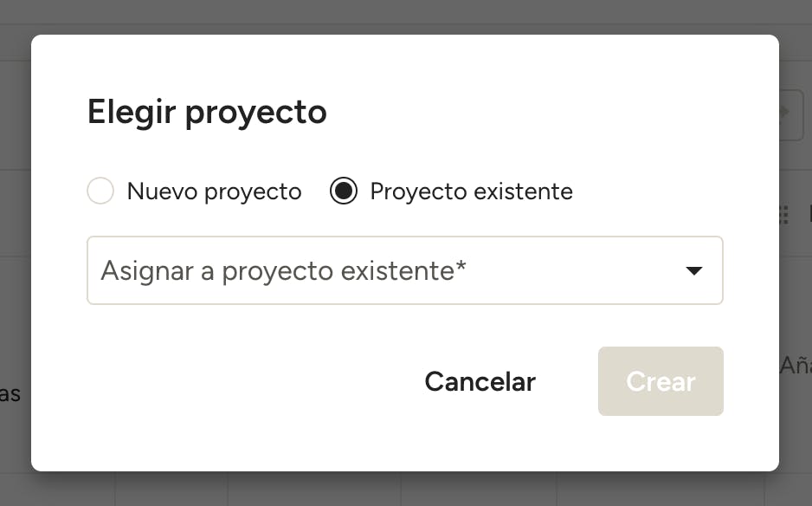Click the Nuevo proyecto label text
This screenshot has width=812, height=506.
point(215,191)
